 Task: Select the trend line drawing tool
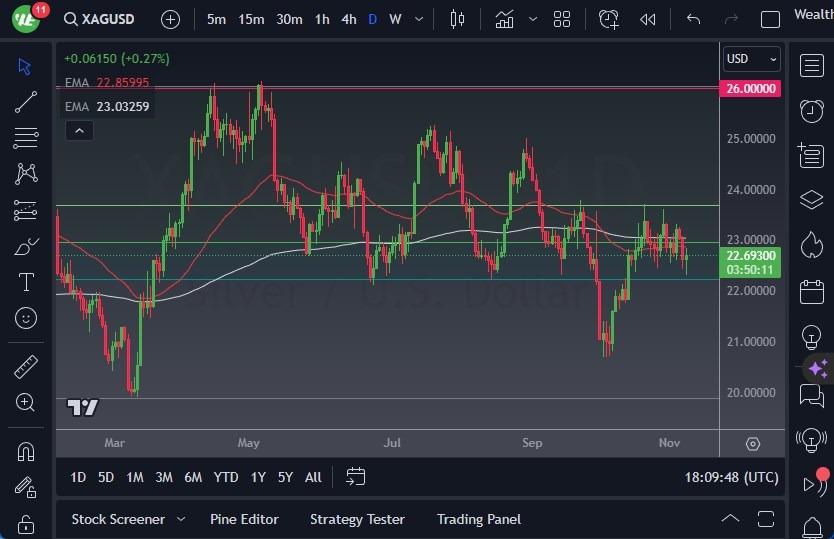(26, 102)
